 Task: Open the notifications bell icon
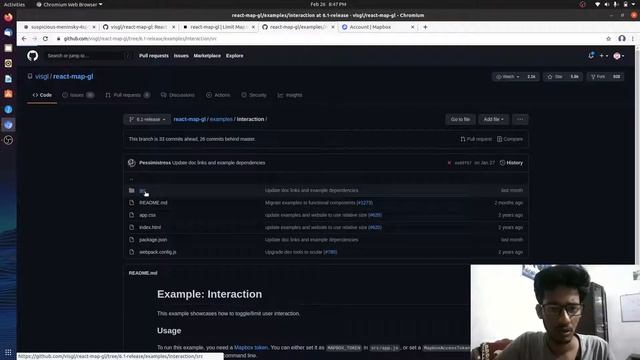click(591, 56)
